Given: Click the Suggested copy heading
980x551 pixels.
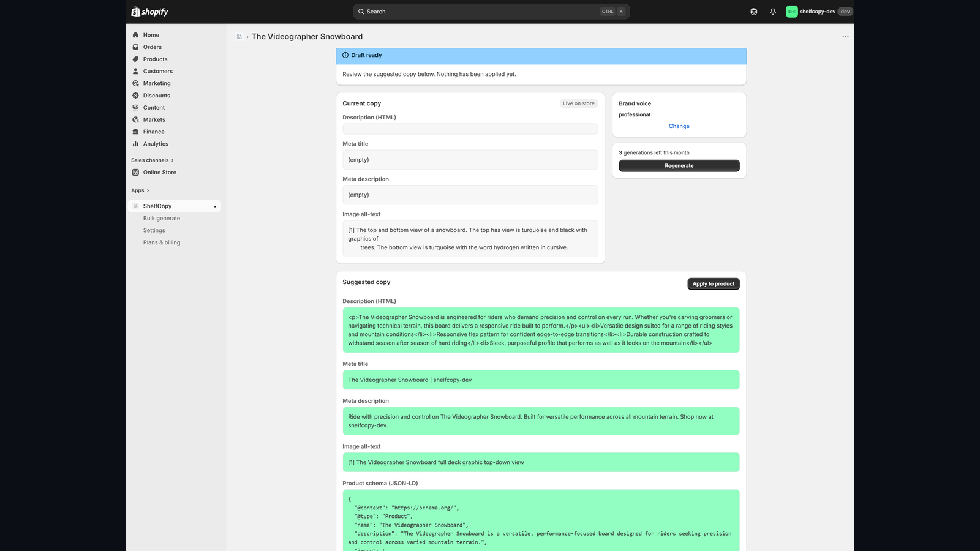Looking at the screenshot, I should click(366, 282).
